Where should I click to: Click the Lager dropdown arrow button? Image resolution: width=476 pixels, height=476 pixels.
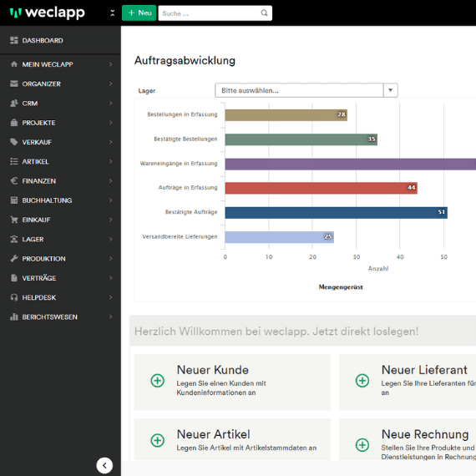coord(390,90)
